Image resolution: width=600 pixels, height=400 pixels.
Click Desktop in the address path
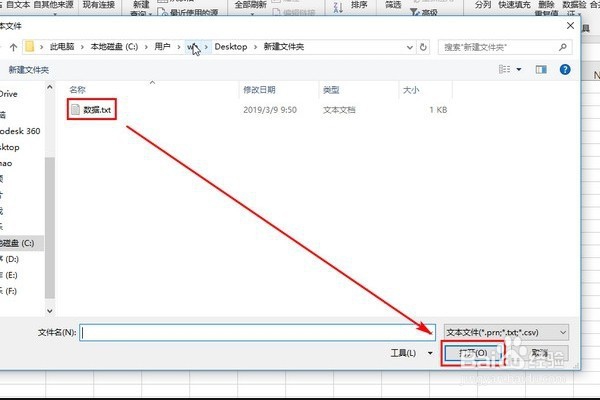pos(231,47)
